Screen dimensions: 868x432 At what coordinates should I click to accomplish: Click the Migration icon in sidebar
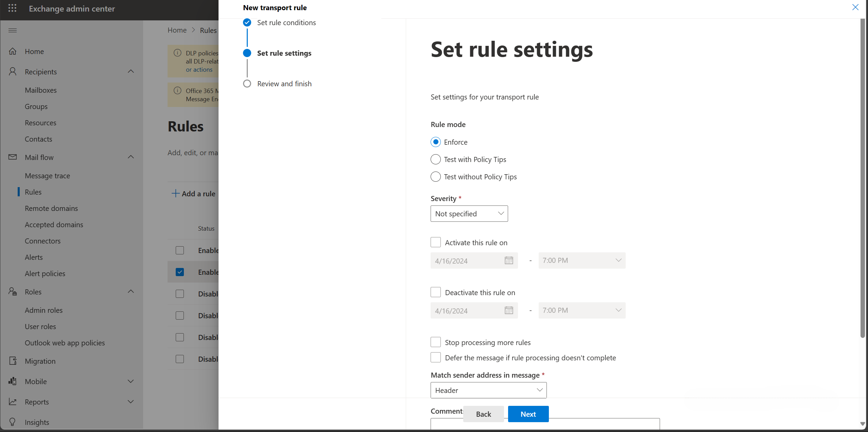[13, 360]
